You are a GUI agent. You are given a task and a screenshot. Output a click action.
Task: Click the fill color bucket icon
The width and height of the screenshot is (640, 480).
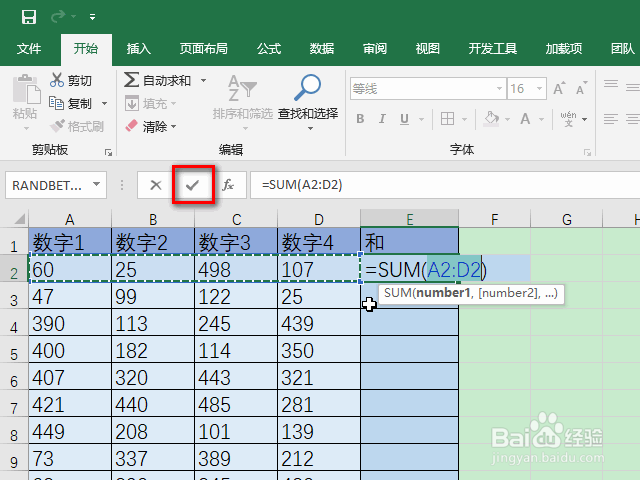(491, 119)
